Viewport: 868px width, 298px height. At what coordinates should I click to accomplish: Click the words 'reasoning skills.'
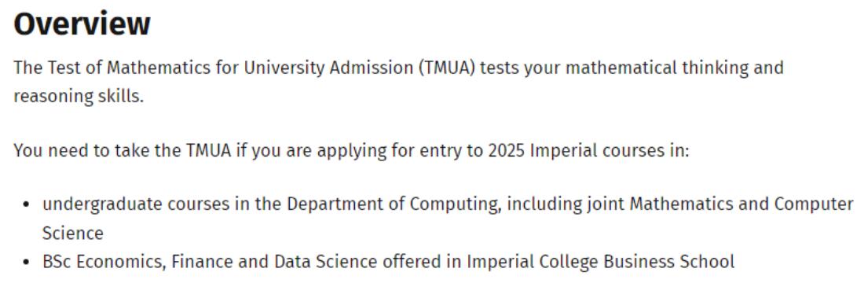(79, 97)
